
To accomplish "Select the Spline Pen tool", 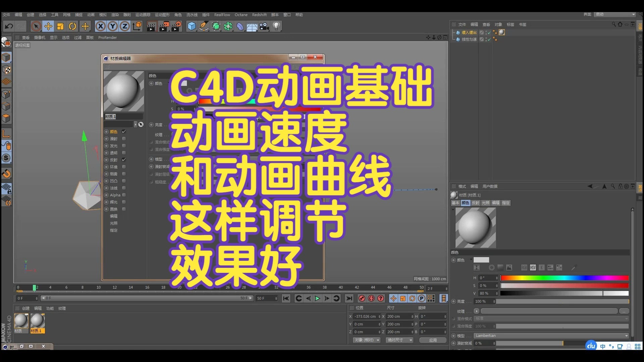I will click(x=204, y=26).
